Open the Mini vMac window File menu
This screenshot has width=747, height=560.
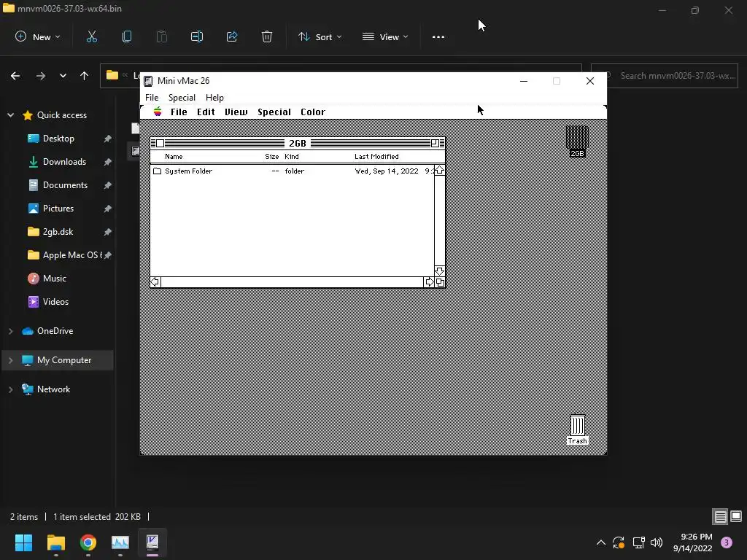(152, 98)
